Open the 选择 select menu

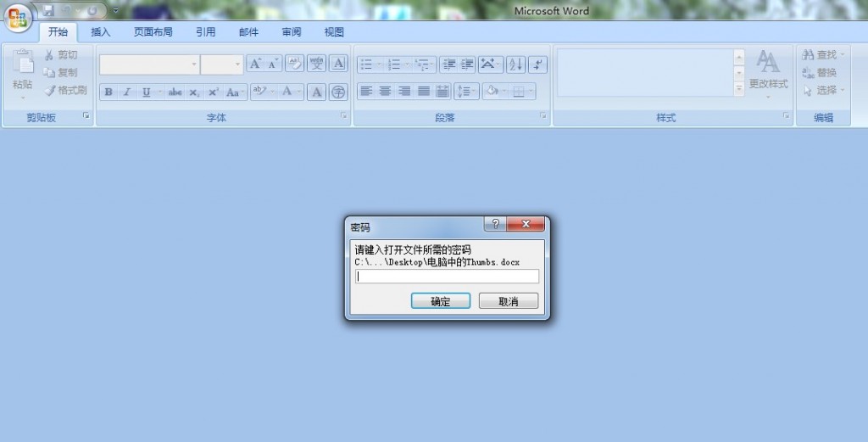point(823,90)
